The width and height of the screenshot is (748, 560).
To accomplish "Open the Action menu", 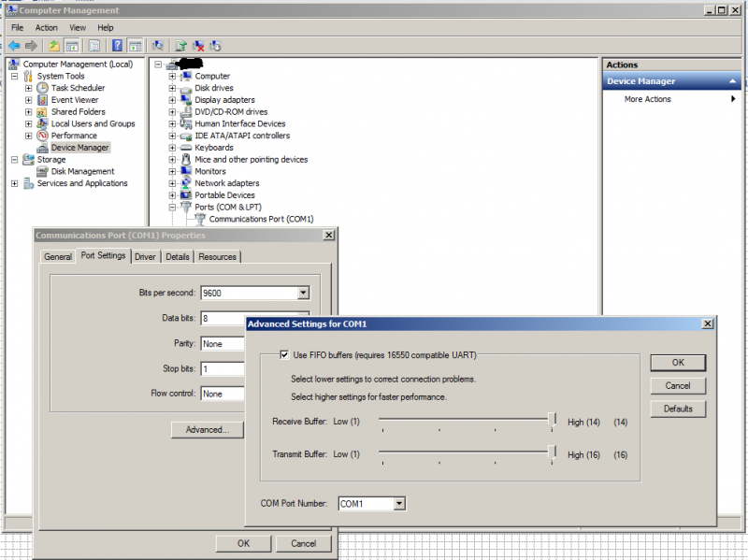I will click(x=46, y=28).
